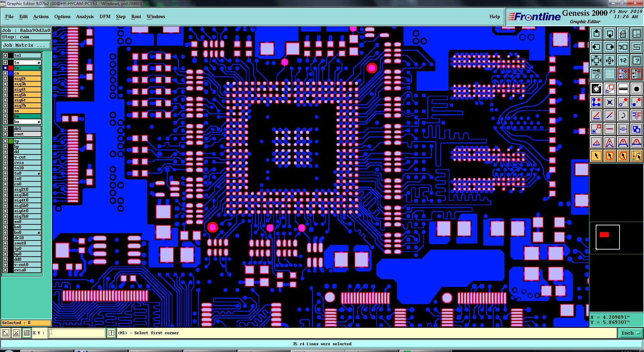Toggle the checkbox for layer sig4t
This screenshot has width=644, height=352.
[5, 89]
